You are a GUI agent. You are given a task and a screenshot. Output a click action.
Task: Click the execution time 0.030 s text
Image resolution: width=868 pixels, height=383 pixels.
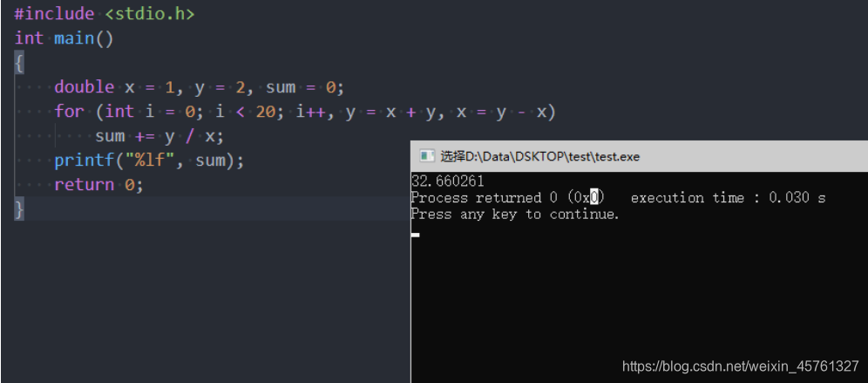(728, 197)
